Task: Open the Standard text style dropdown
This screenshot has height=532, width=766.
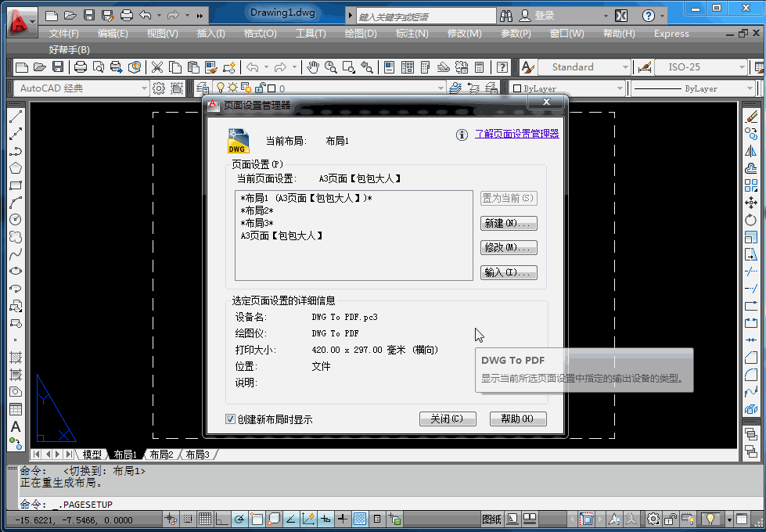Action: tap(584, 67)
